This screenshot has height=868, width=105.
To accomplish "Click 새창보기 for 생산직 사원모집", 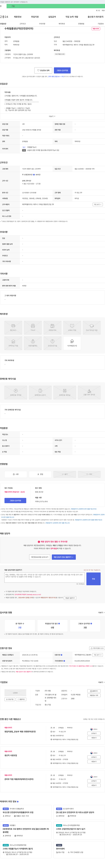I will click(94, 762).
